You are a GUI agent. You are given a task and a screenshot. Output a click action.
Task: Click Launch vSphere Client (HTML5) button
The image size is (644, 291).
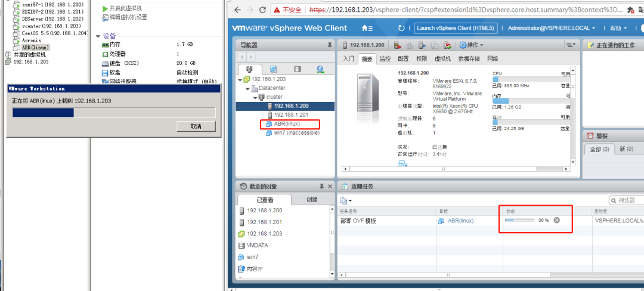456,28
